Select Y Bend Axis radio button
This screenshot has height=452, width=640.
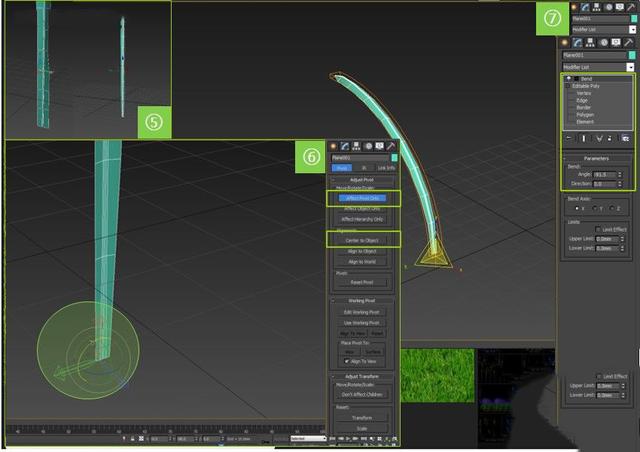595,208
